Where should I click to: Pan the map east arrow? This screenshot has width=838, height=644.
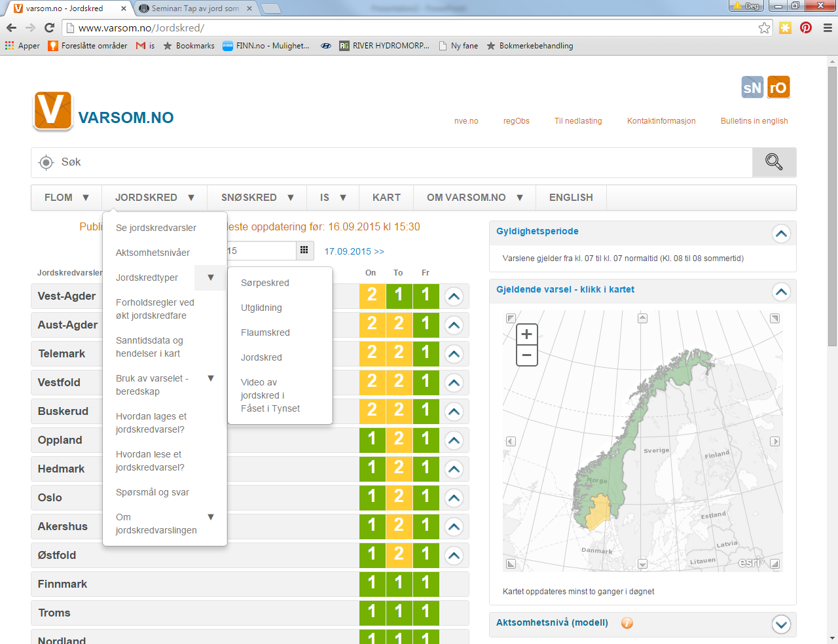click(x=775, y=441)
